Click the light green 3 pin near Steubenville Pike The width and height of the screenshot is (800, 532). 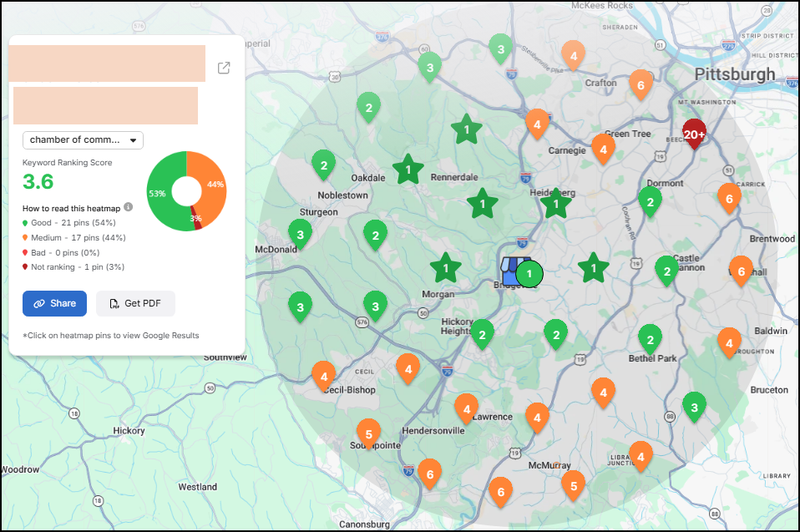pos(500,49)
